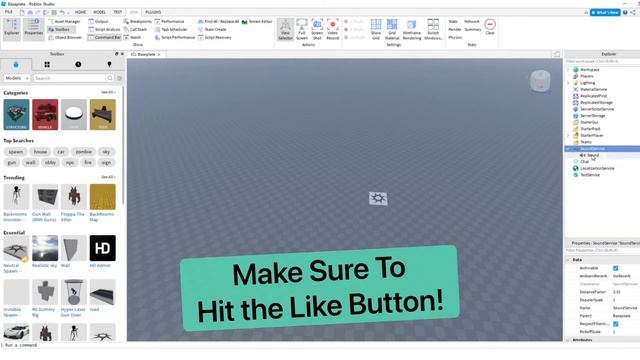The width and height of the screenshot is (640, 360).
Task: Toggle the View Selector
Action: [x=285, y=29]
